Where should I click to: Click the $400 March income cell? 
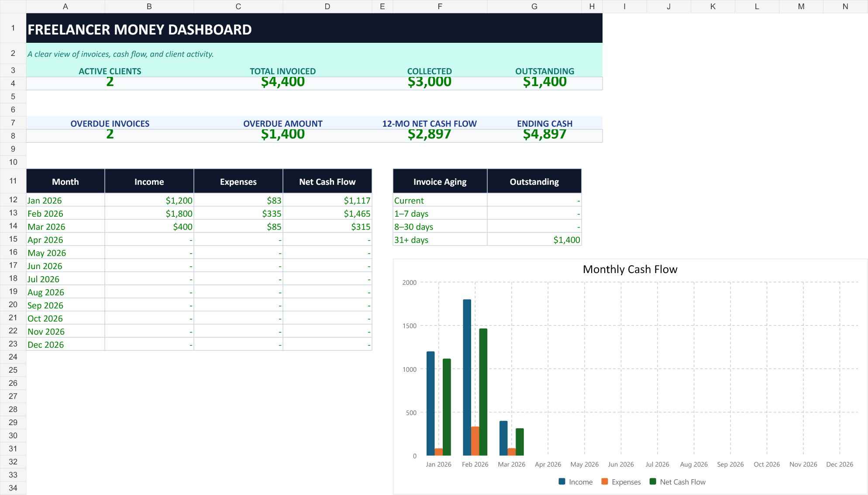click(149, 226)
